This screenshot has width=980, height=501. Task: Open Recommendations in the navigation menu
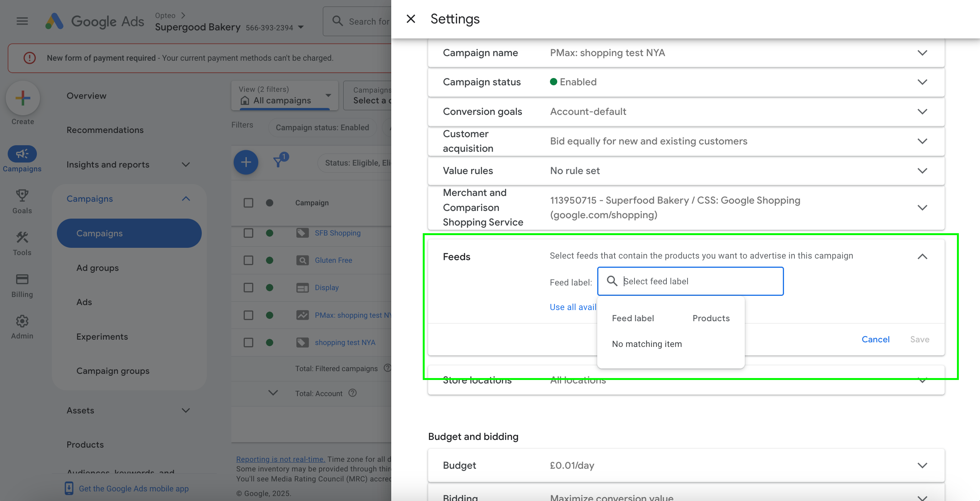click(105, 130)
